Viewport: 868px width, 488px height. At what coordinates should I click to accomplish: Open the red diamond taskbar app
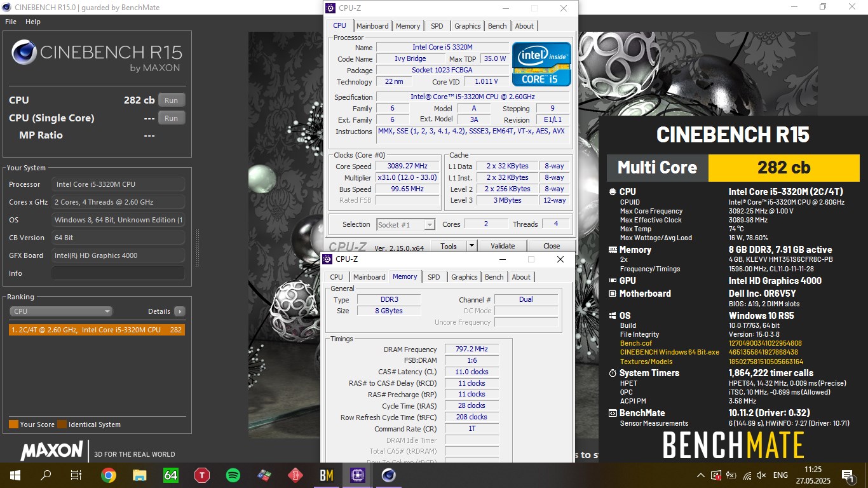[295, 475]
